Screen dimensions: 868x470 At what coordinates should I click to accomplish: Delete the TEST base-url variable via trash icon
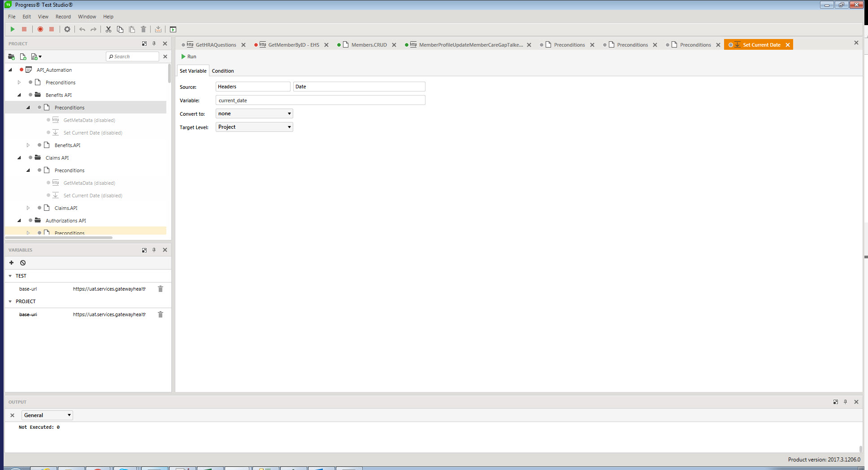point(161,289)
